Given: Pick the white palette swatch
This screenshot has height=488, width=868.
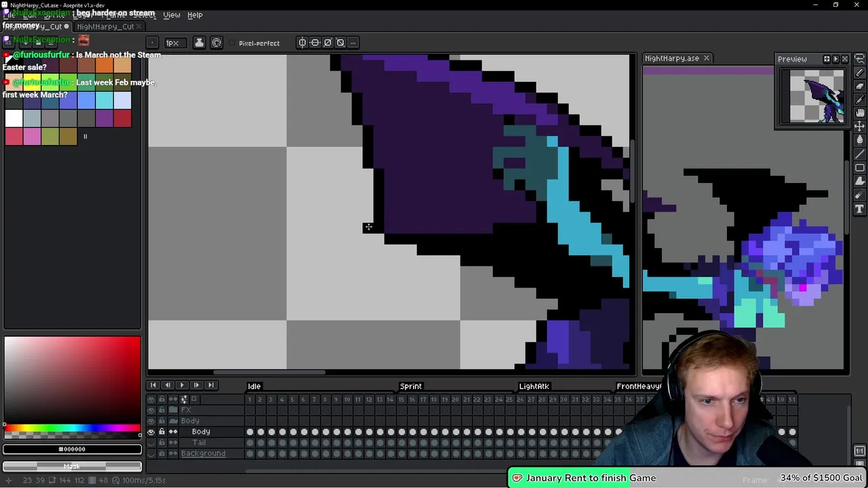Looking at the screenshot, I should pos(14,119).
